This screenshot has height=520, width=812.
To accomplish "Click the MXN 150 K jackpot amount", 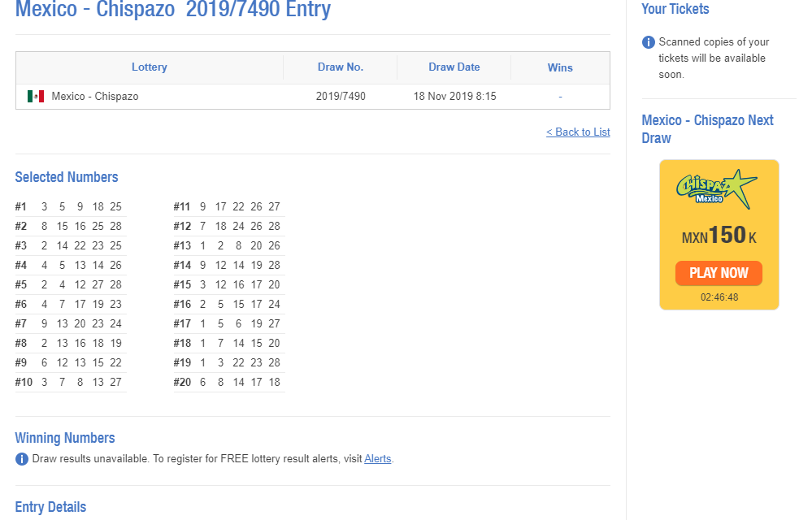I will 719,236.
